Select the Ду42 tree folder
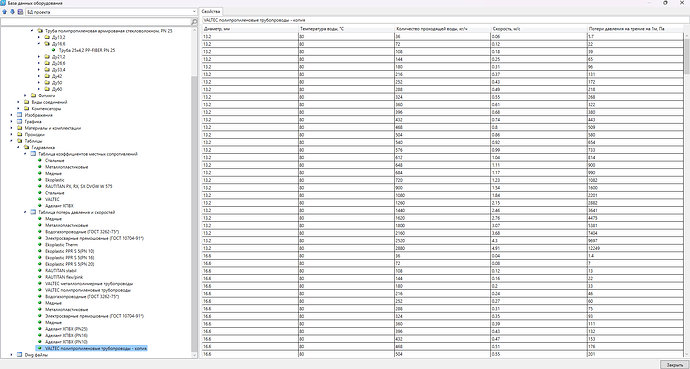This screenshot has width=690, height=369. point(57,77)
